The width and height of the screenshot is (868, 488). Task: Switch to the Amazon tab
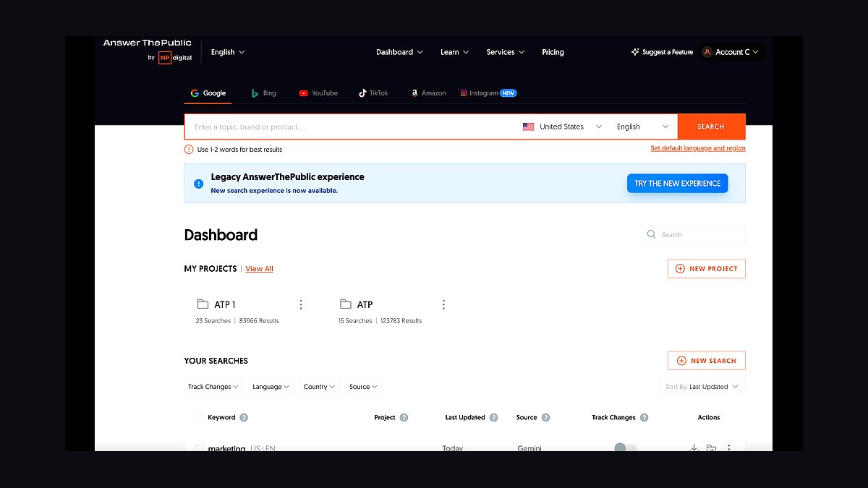pos(428,93)
